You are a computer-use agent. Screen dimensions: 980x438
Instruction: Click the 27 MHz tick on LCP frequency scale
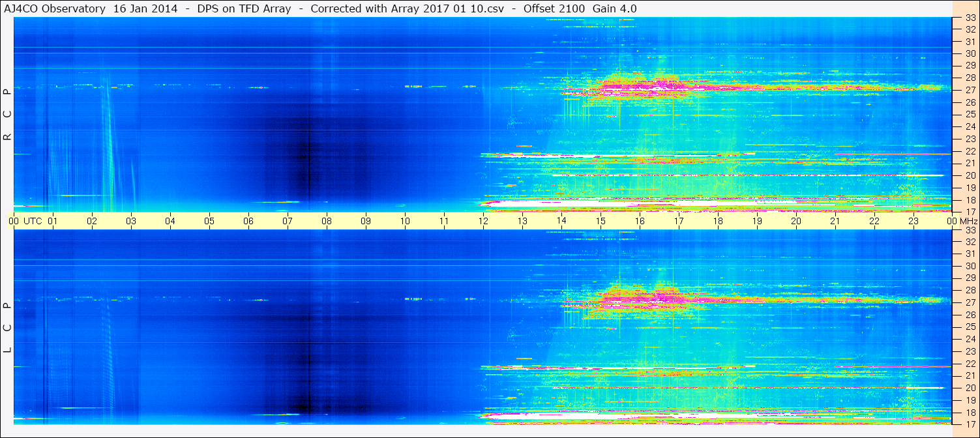click(970, 302)
